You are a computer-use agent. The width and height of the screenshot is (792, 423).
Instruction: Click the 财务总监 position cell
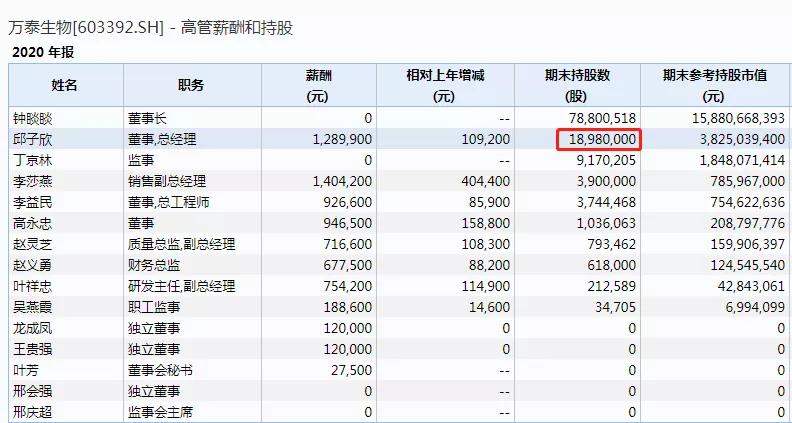(154, 265)
